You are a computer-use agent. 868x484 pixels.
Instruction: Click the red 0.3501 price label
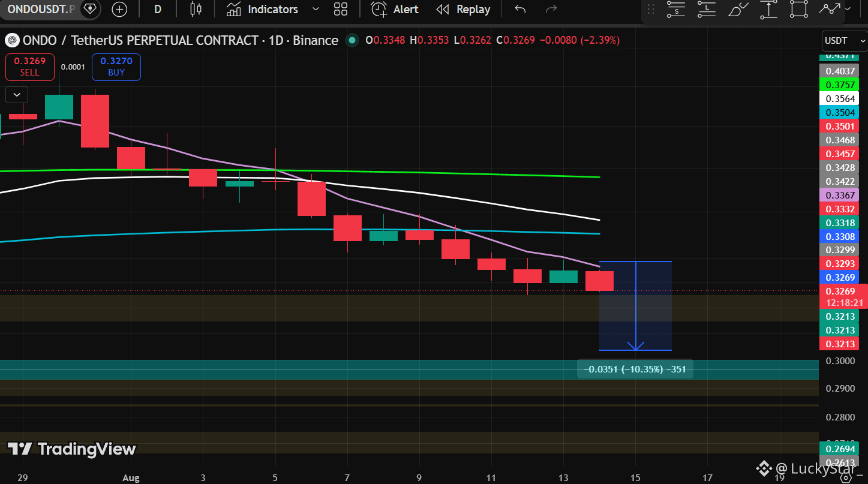coord(839,126)
